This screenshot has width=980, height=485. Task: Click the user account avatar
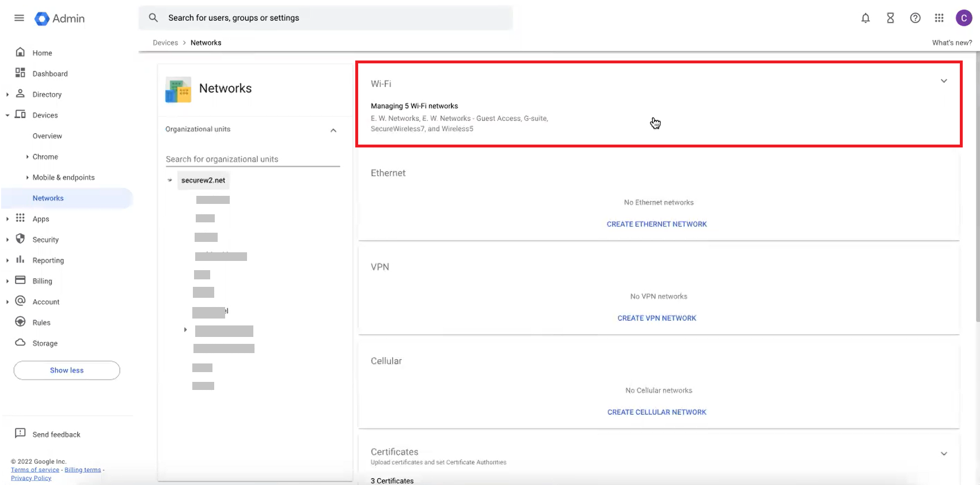(963, 18)
